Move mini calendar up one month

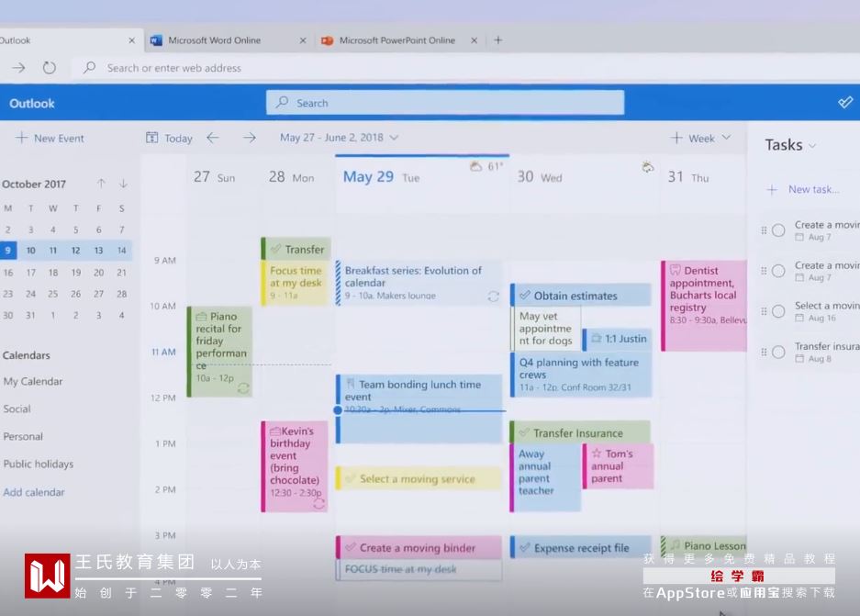tap(101, 184)
